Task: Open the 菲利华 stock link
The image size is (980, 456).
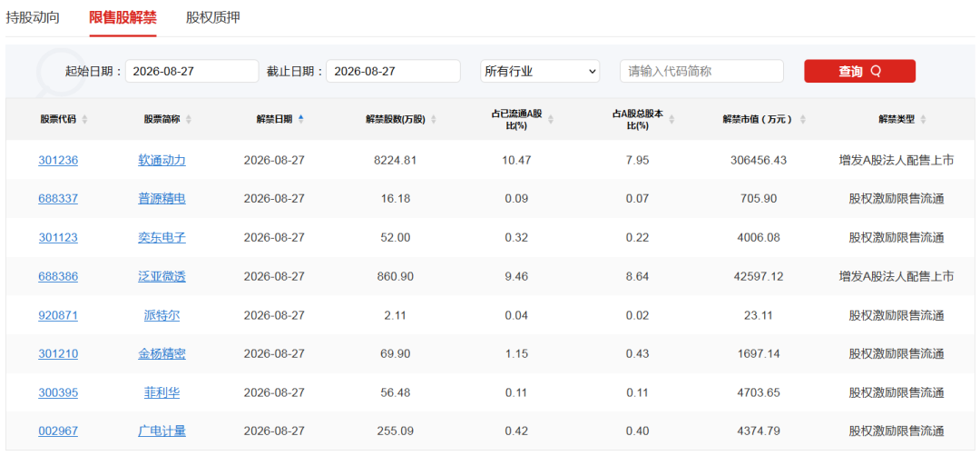Action: (162, 392)
